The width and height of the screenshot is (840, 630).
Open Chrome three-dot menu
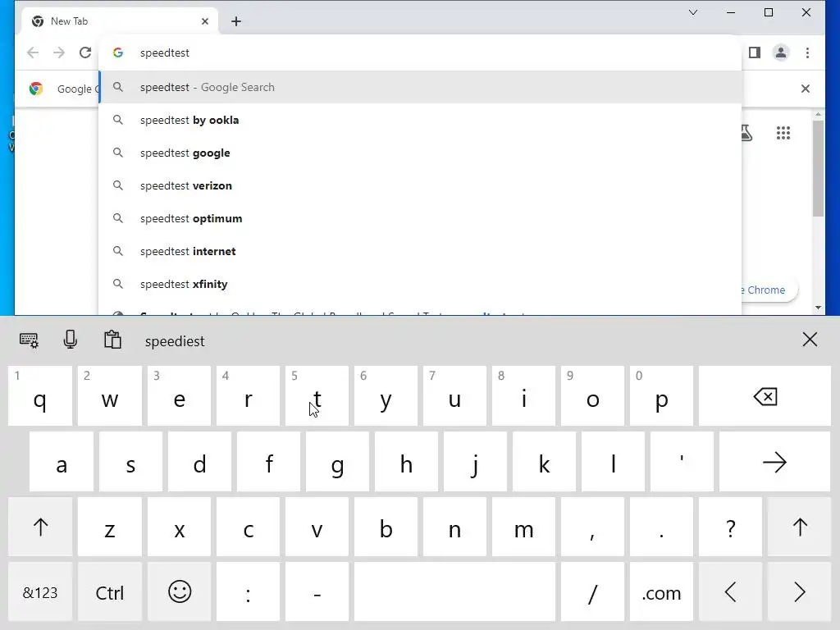pos(807,52)
